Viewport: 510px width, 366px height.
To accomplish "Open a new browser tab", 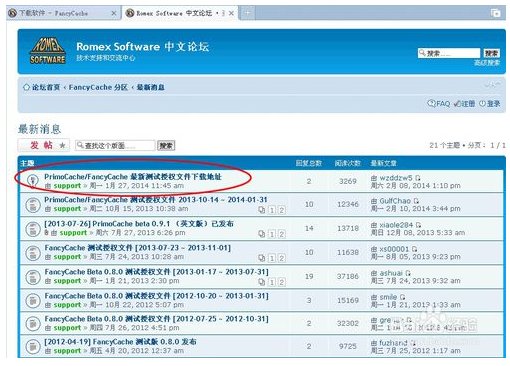I will pos(247,13).
